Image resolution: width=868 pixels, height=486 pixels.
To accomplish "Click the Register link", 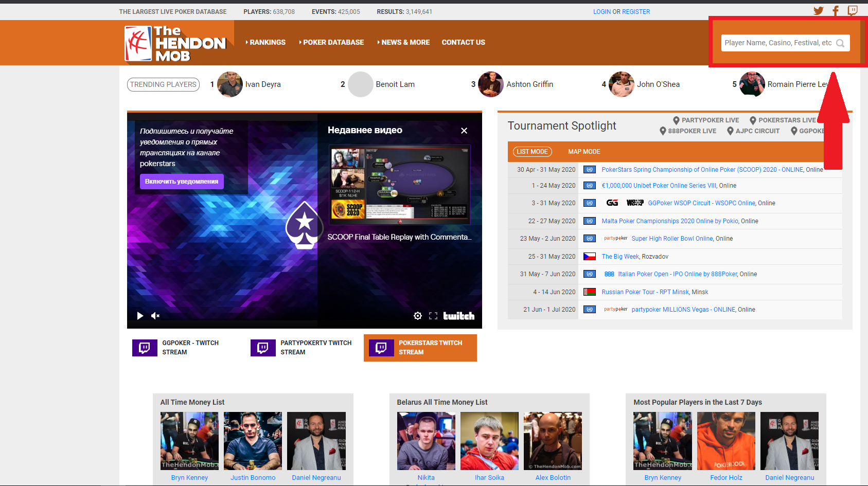I will (636, 11).
